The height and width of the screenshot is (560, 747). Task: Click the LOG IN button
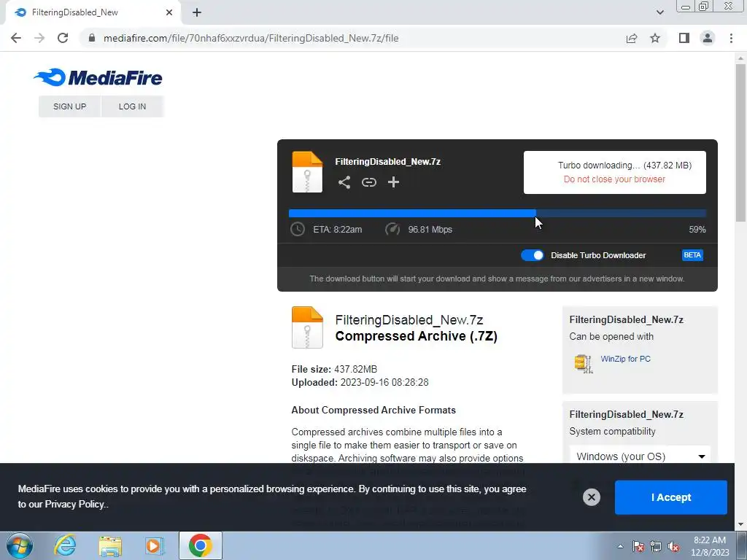(x=133, y=106)
